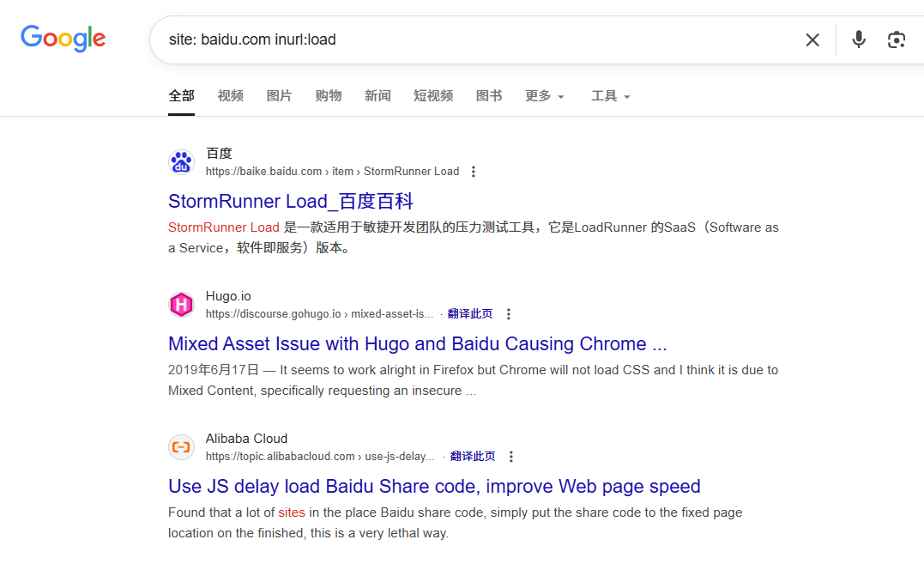Open search by image camera icon
The width and height of the screenshot is (924, 564).
(897, 39)
